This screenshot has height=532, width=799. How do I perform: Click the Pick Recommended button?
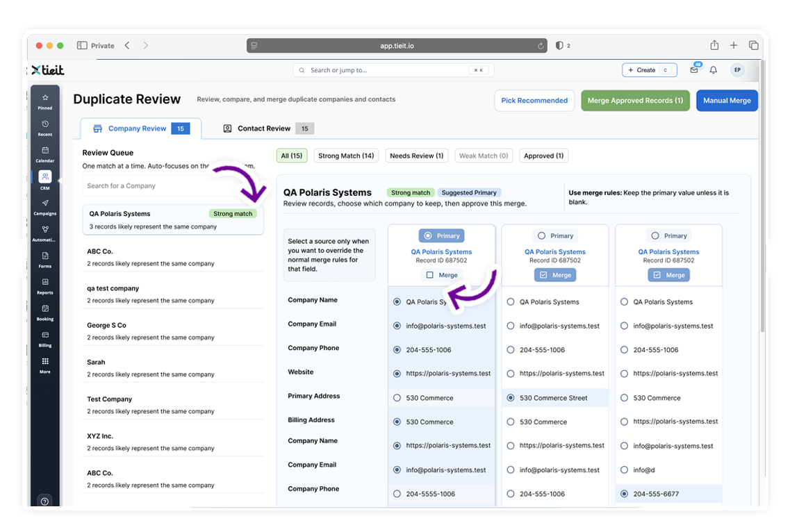pyautogui.click(x=534, y=101)
